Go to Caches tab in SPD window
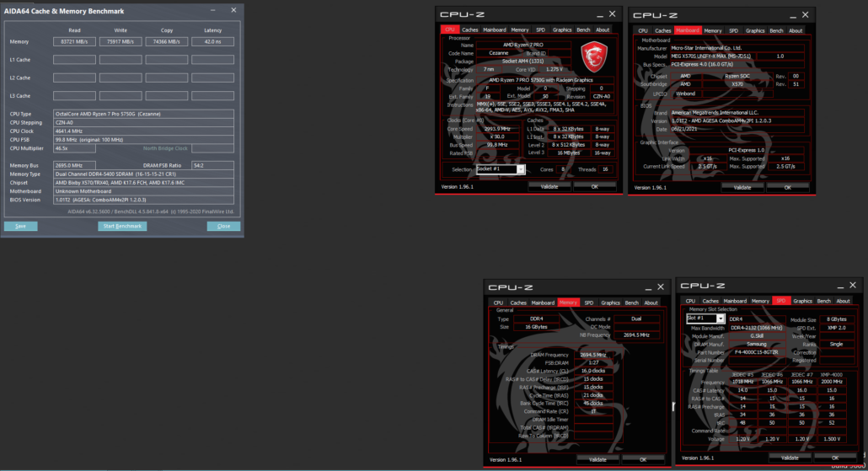 pyautogui.click(x=710, y=301)
